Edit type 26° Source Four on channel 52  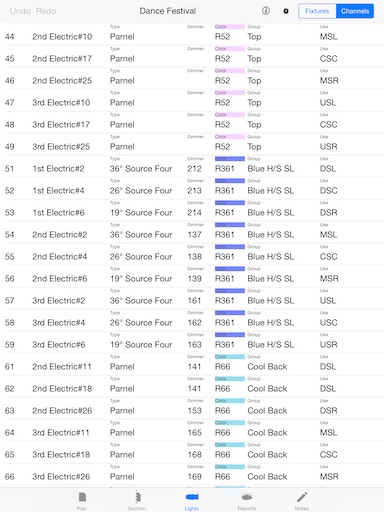tap(141, 191)
